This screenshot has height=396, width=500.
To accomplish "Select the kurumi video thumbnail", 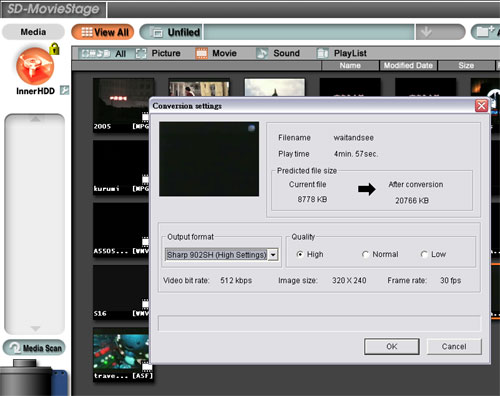I will tap(121, 167).
